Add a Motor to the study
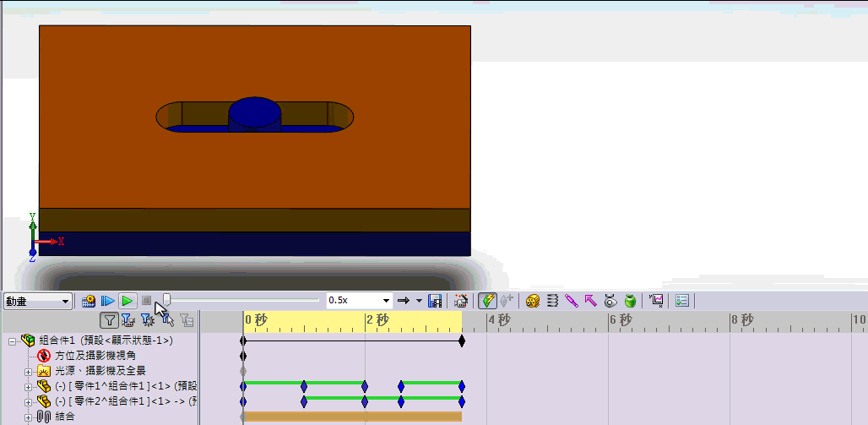The image size is (868, 425). click(533, 301)
